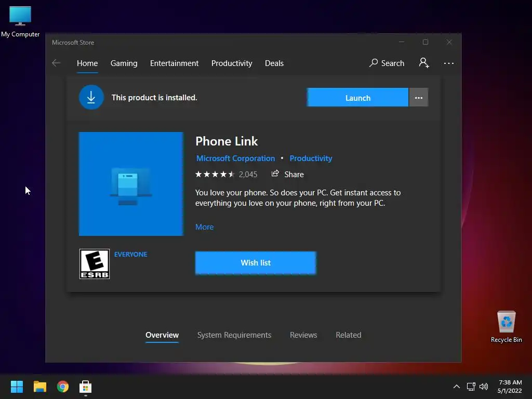The width and height of the screenshot is (532, 399).
Task: Launch Google Chrome from the taskbar
Action: tap(63, 387)
